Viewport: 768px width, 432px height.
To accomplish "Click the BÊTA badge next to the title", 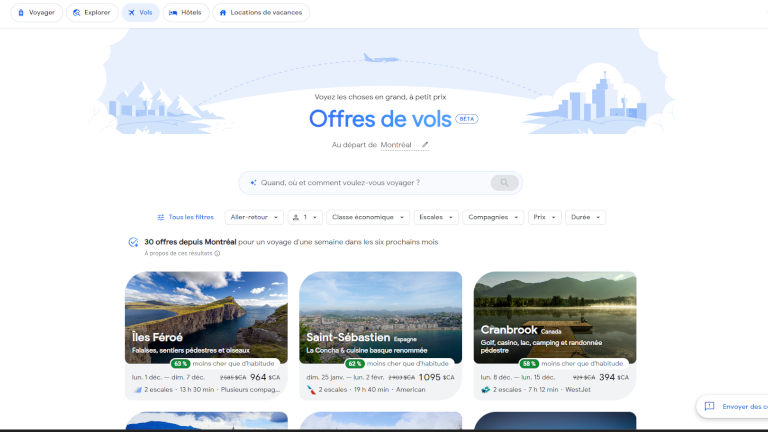I will (467, 119).
